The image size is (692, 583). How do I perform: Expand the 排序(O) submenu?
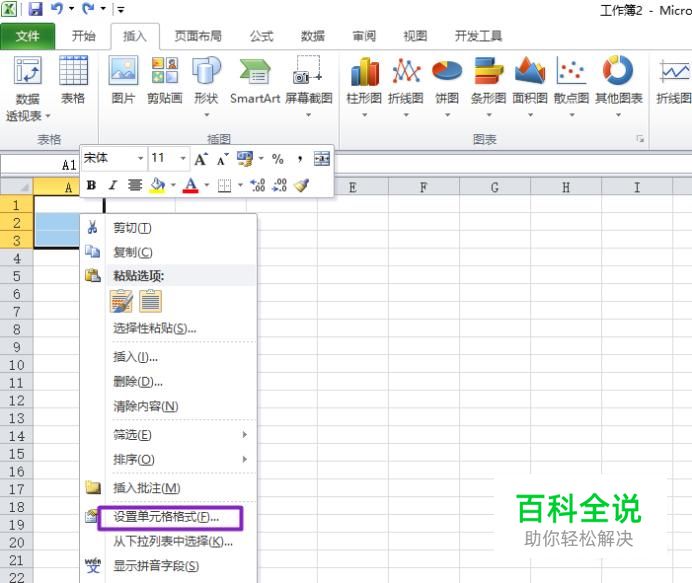click(168, 460)
